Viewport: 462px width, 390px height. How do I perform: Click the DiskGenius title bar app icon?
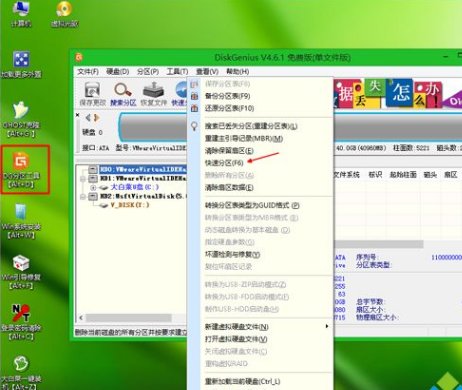point(79,57)
